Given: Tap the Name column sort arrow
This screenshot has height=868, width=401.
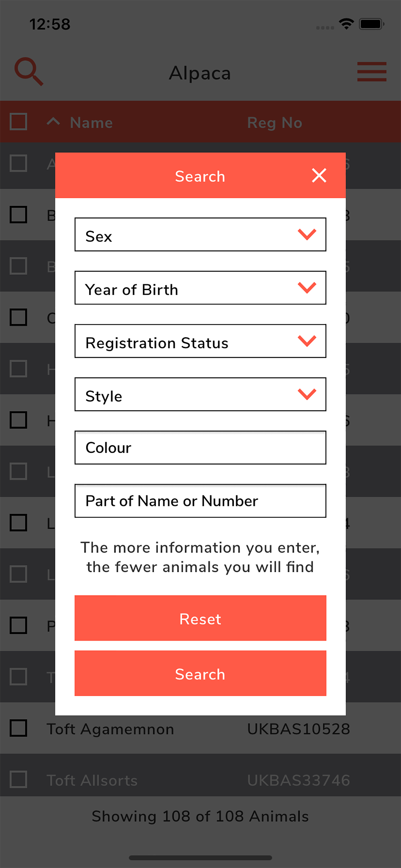Looking at the screenshot, I should (53, 121).
